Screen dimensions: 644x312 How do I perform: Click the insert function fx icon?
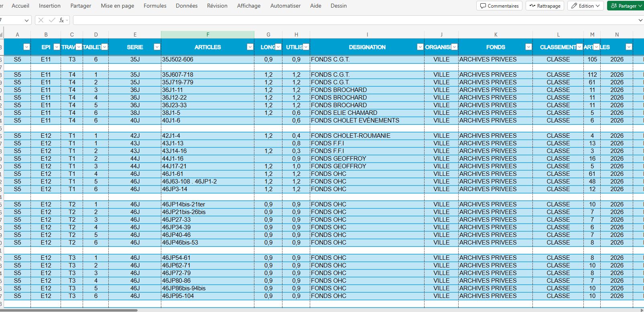(x=61, y=20)
